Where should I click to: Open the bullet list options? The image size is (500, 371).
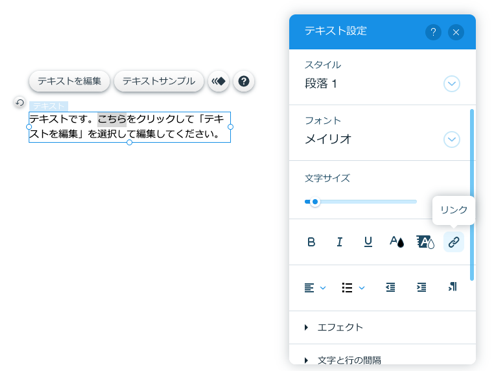(353, 287)
